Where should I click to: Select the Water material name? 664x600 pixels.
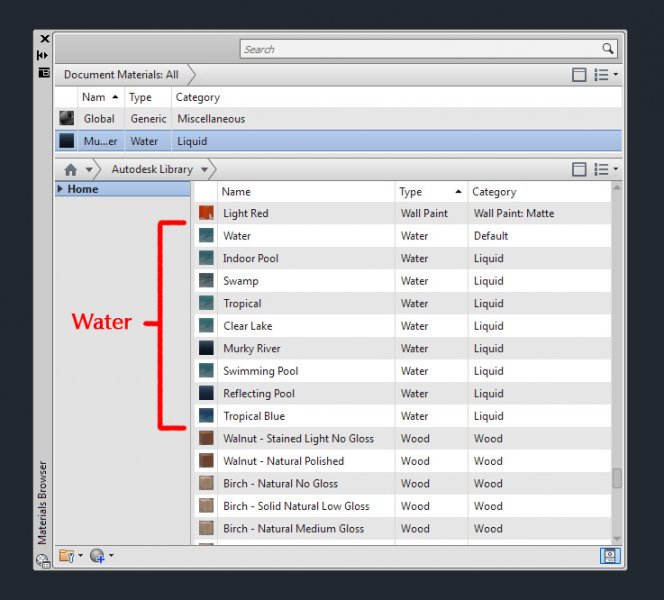pyautogui.click(x=237, y=236)
